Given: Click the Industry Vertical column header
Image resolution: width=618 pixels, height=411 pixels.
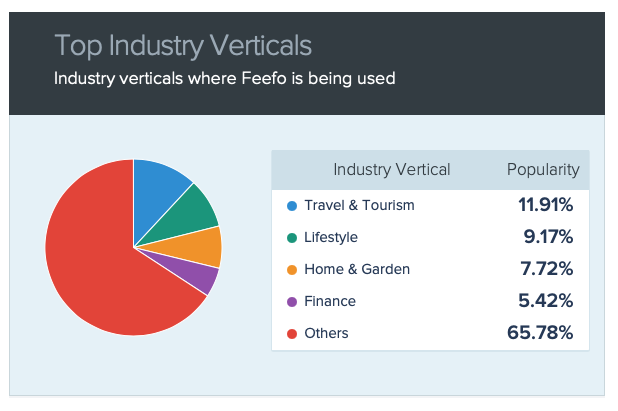Looking at the screenshot, I should click(x=391, y=169).
